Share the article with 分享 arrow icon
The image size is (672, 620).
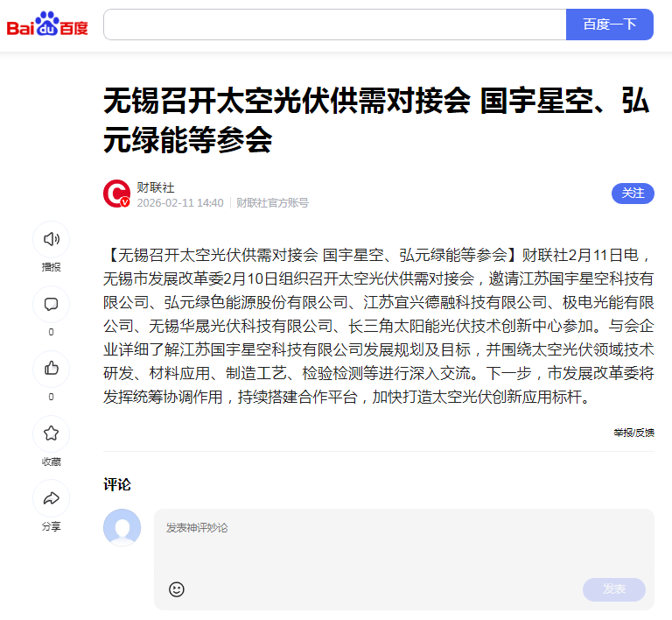click(51, 498)
